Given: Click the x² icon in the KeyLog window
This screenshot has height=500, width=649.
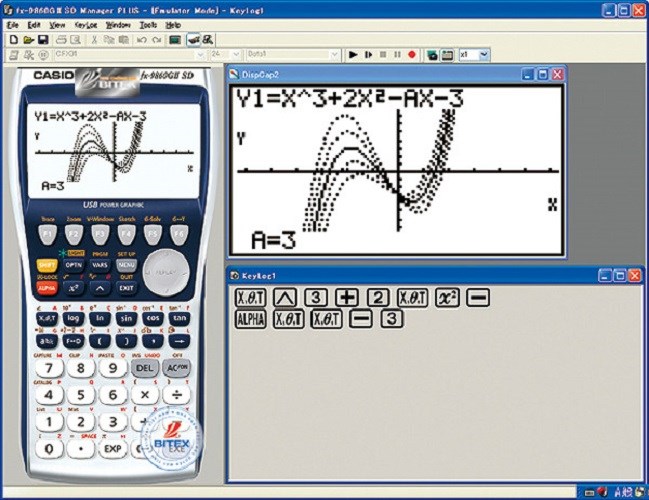Looking at the screenshot, I should click(448, 297).
